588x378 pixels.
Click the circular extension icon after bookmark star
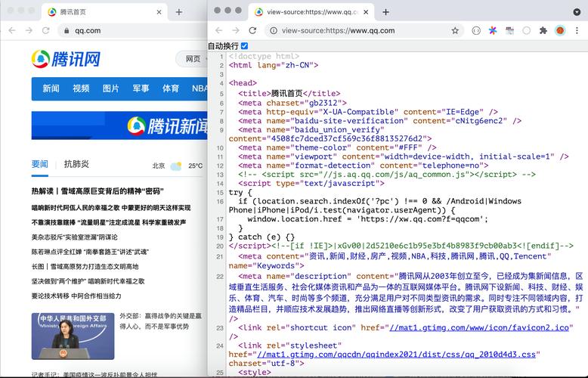(476, 31)
